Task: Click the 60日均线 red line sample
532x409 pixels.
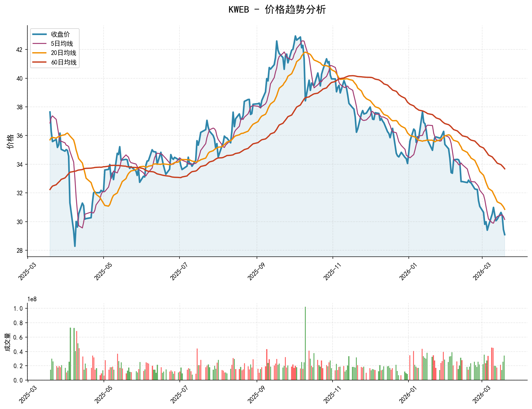Action: click(40, 62)
